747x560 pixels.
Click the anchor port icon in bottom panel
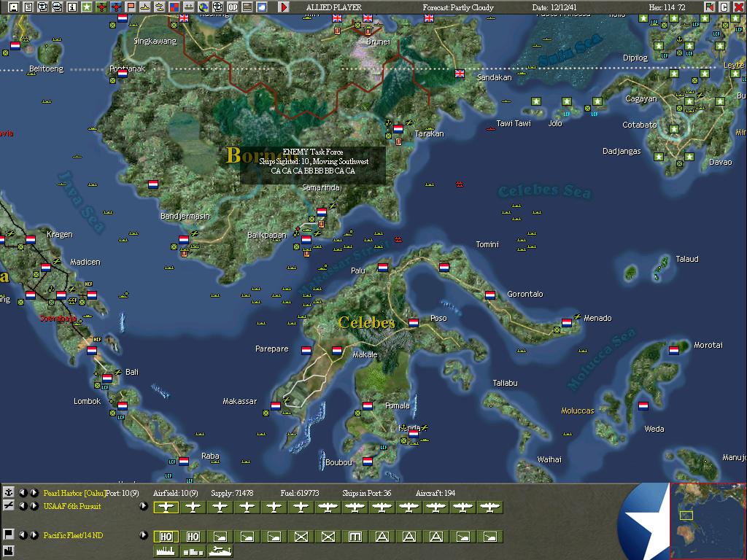pos(8,492)
